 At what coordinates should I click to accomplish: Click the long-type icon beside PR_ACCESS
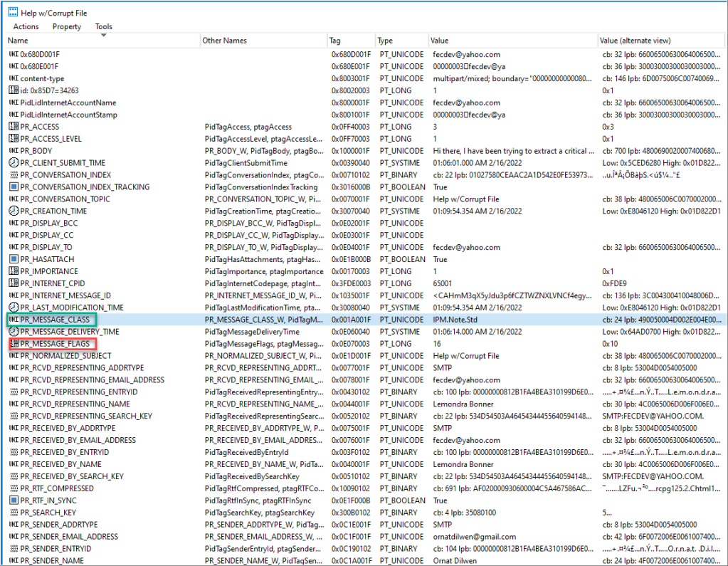point(14,127)
